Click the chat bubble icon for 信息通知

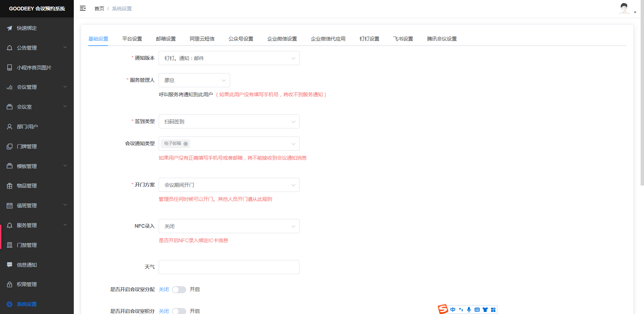pyautogui.click(x=9, y=265)
